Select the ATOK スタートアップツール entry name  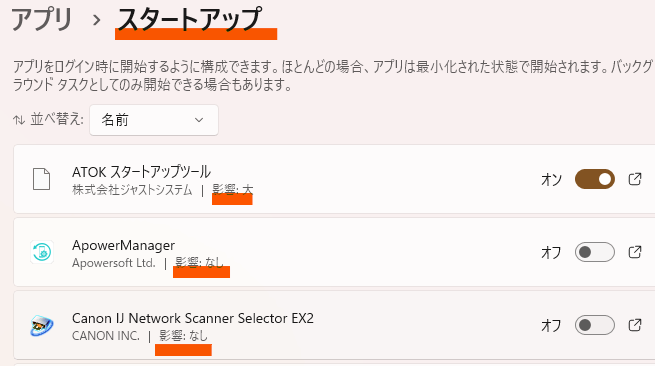[141, 172]
